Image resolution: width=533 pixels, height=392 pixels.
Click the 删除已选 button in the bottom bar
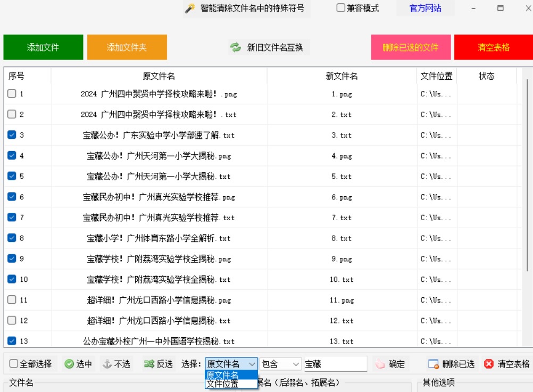coord(452,364)
